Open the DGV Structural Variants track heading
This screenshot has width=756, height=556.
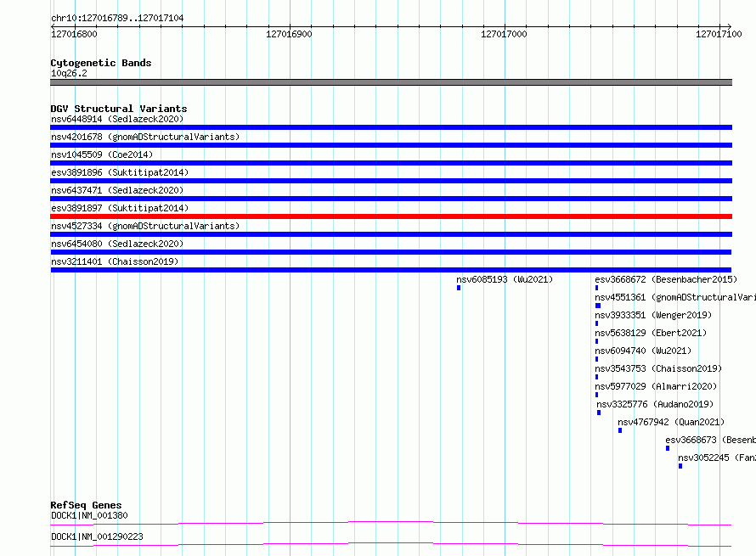click(119, 109)
